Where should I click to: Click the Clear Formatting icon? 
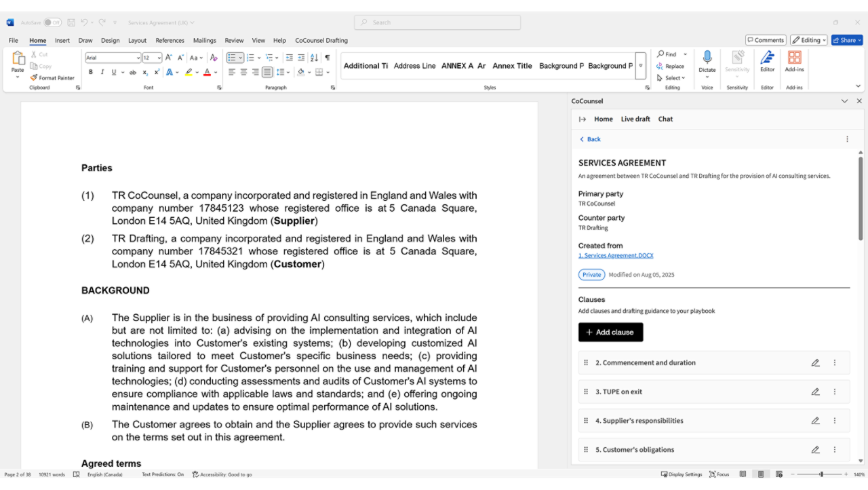pos(214,58)
